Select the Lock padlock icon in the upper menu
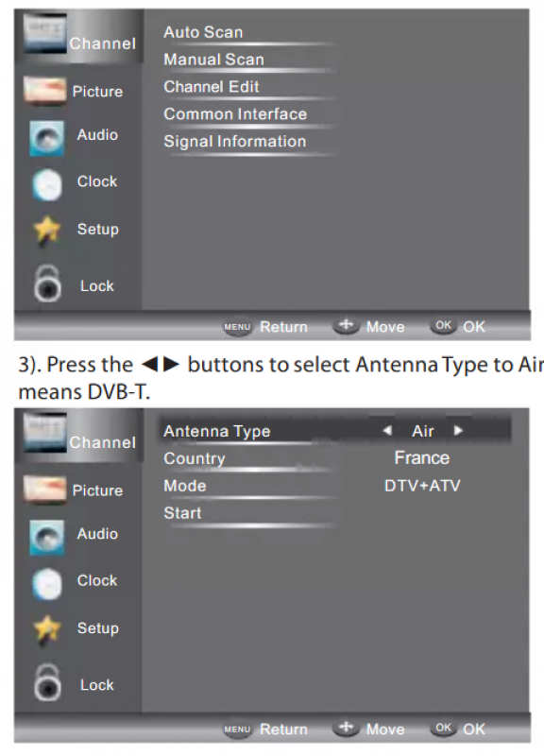 click(47, 283)
